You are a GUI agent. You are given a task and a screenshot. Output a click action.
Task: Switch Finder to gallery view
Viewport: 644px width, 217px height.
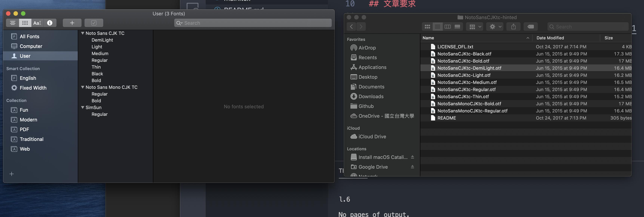[457, 27]
